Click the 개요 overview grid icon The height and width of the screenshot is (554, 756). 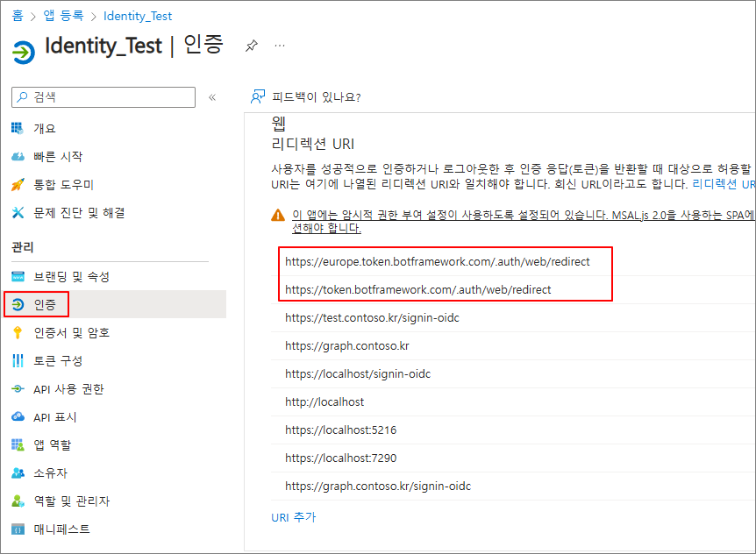point(18,128)
